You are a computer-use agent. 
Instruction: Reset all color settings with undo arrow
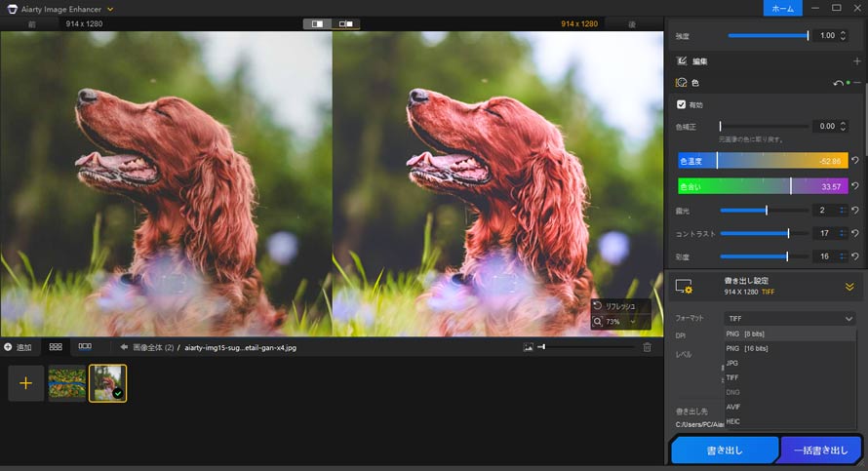[838, 83]
